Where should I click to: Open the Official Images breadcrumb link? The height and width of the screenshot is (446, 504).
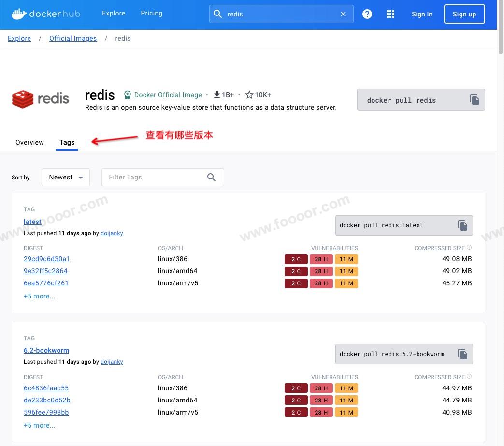[73, 38]
